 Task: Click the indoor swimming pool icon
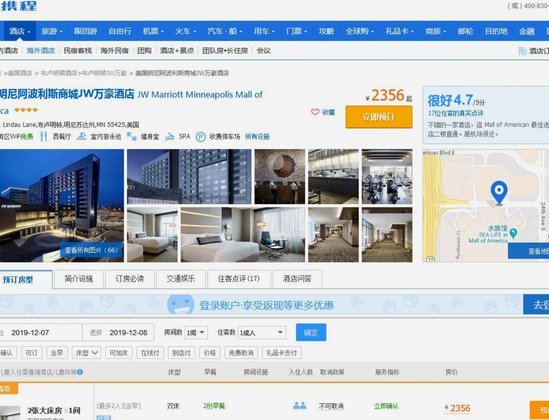[81, 136]
